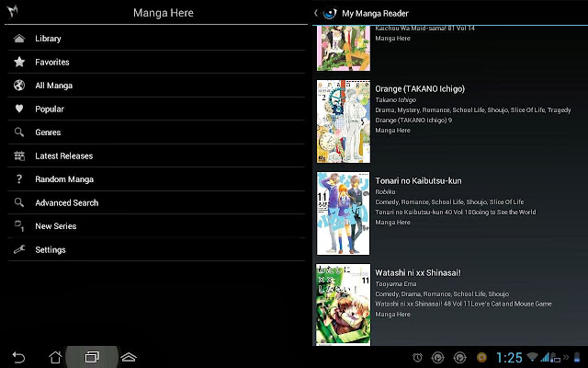588x368 pixels.
Task: Click author name Tooyama Ema
Action: click(396, 284)
